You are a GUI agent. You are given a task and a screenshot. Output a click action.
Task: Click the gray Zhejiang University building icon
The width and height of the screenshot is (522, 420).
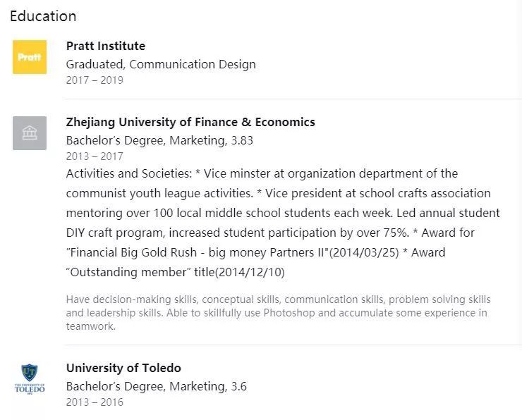point(30,133)
